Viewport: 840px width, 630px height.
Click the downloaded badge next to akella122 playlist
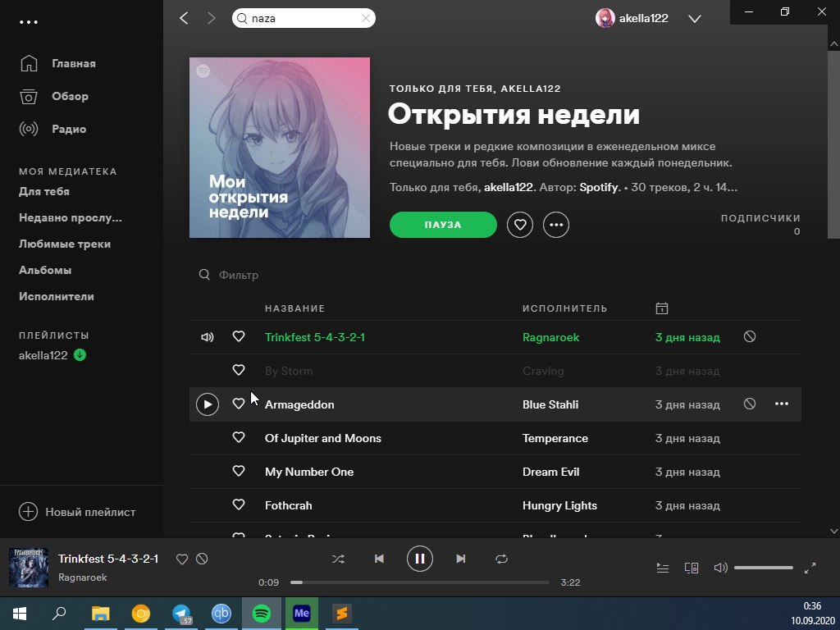(80, 354)
